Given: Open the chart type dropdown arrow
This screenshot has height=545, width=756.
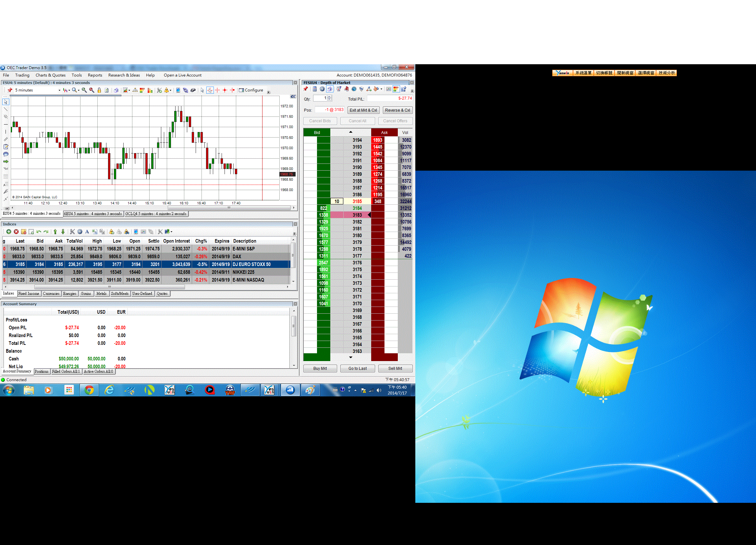Looking at the screenshot, I should [x=69, y=90].
